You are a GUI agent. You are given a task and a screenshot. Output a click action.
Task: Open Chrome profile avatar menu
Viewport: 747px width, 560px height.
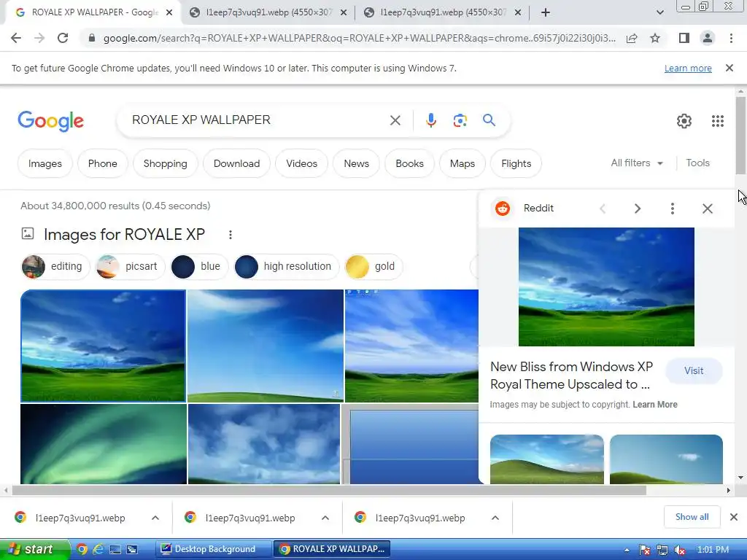708,38
